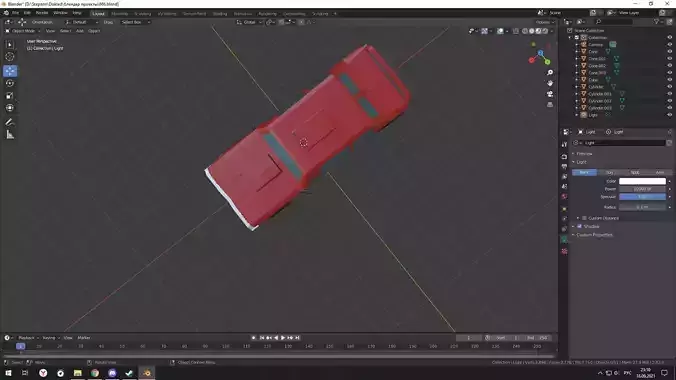Select the Cursor tool
Screen dimensions: 676x380
(x=10, y=57)
